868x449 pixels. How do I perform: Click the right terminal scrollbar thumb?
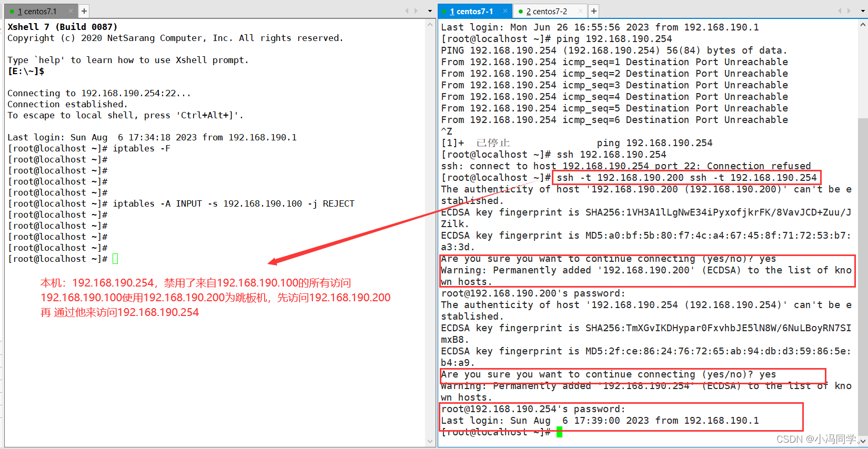tap(863, 276)
